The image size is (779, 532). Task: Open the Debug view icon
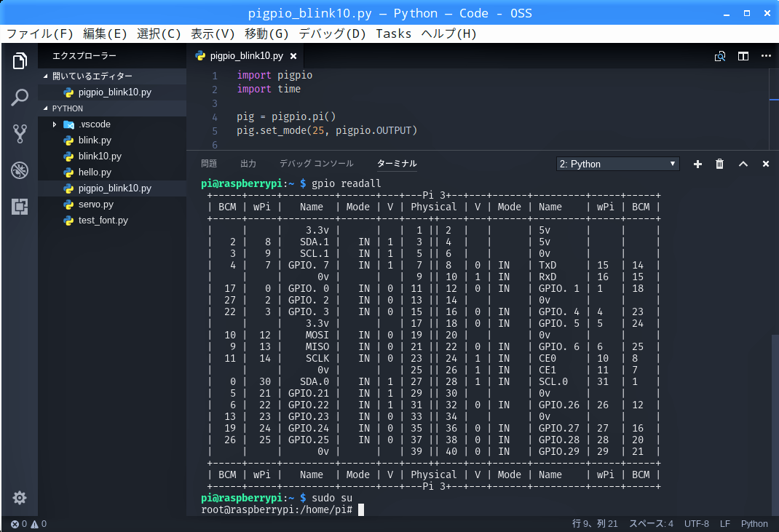click(x=20, y=170)
